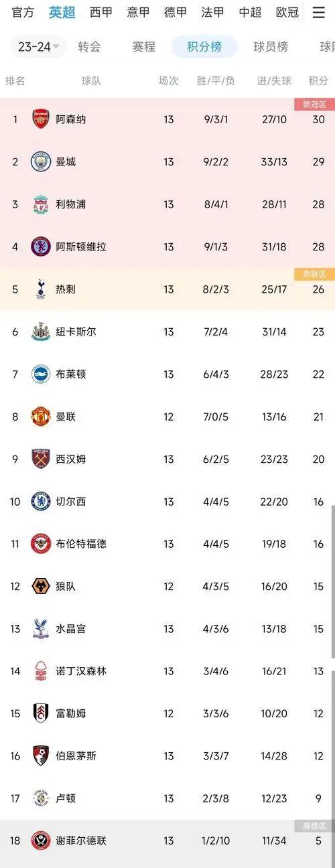Tap the Chelsea club crest
The width and height of the screenshot is (335, 868).
41,502
